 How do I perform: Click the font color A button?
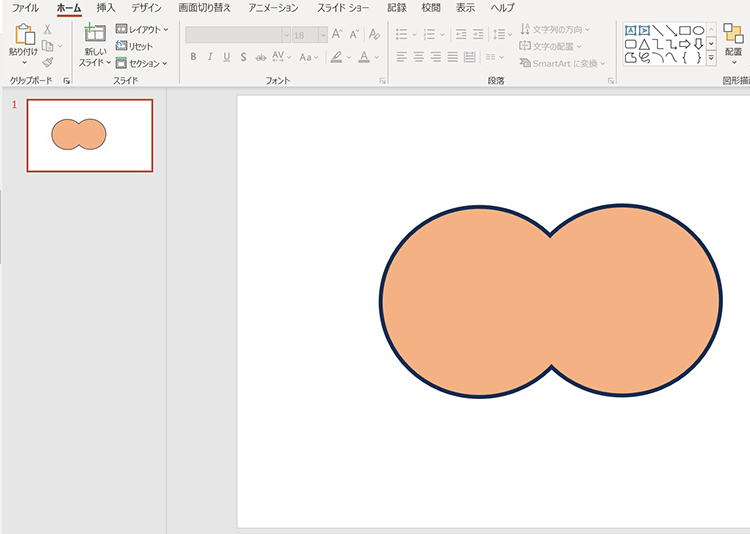point(363,57)
